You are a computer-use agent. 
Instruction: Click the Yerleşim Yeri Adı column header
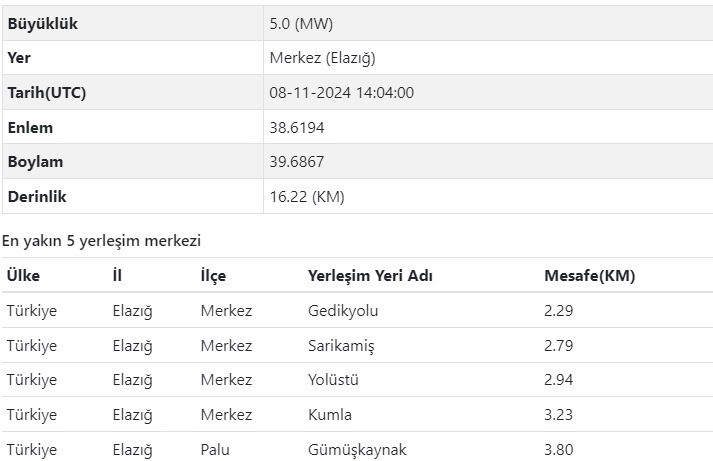pos(370,276)
